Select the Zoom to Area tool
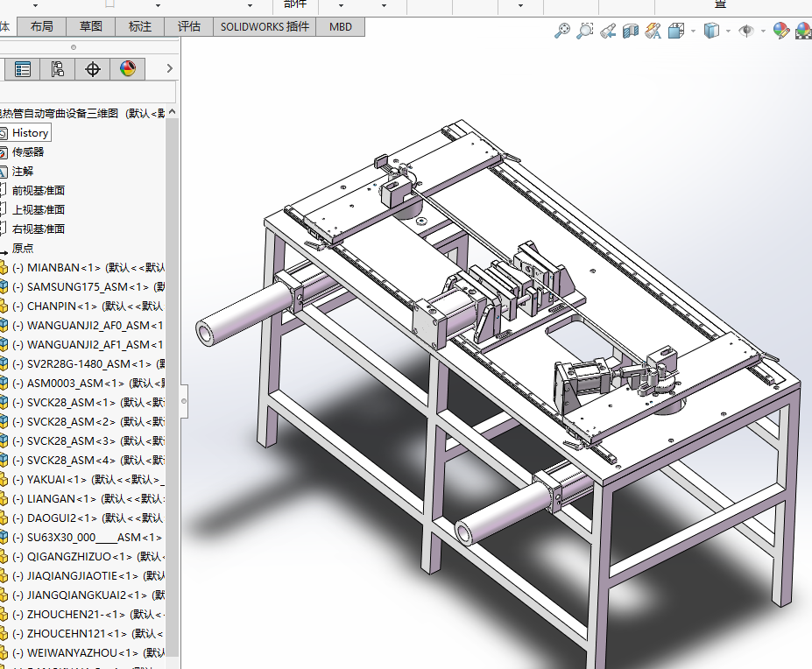 coord(585,31)
